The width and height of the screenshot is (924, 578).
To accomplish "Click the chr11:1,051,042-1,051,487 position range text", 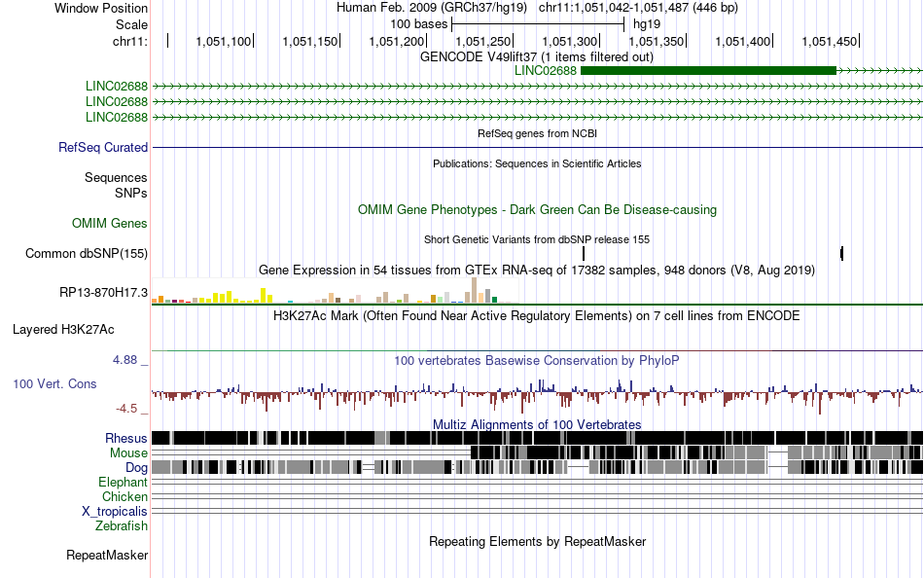I will [638, 8].
